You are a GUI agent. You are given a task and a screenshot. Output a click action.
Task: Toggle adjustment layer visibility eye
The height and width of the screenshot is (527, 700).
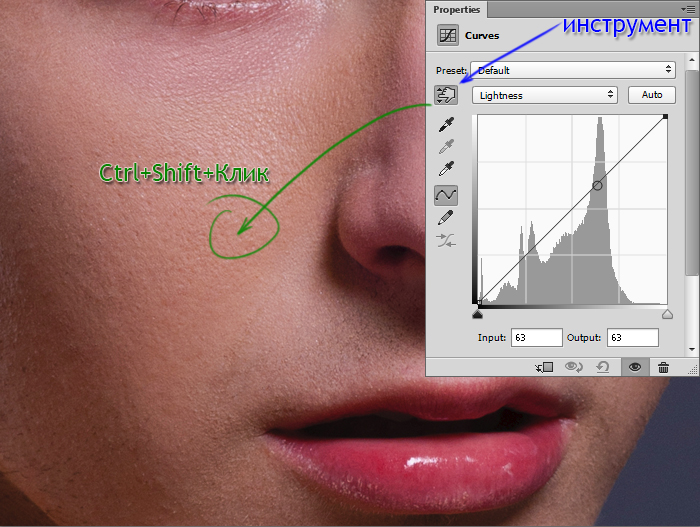(x=635, y=367)
